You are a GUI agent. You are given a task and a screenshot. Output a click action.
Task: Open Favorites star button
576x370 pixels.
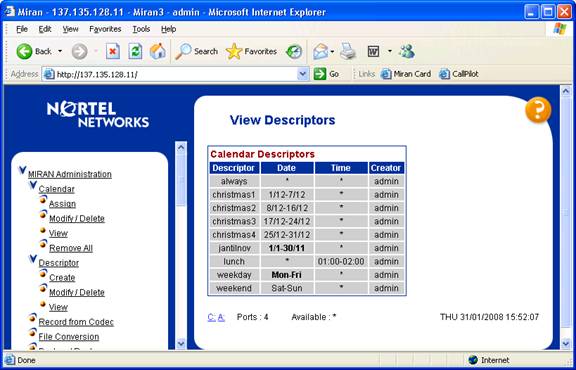click(x=251, y=51)
